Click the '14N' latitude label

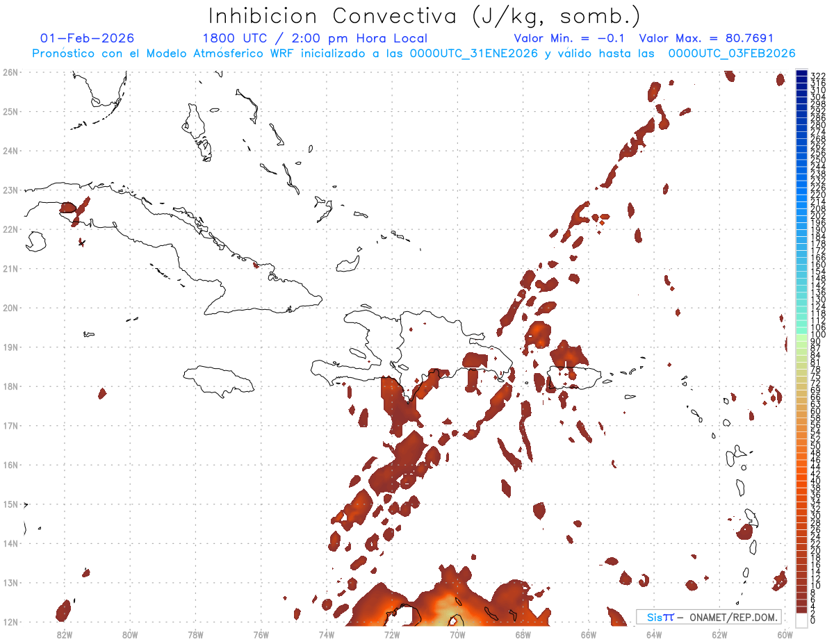click(10, 543)
